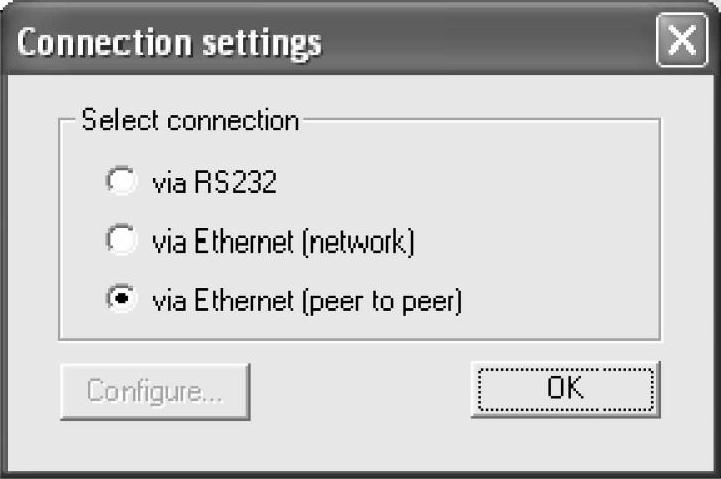Viewport: 721px width, 479px height.
Task: Select the via RS232 radio button
Action: [x=120, y=183]
